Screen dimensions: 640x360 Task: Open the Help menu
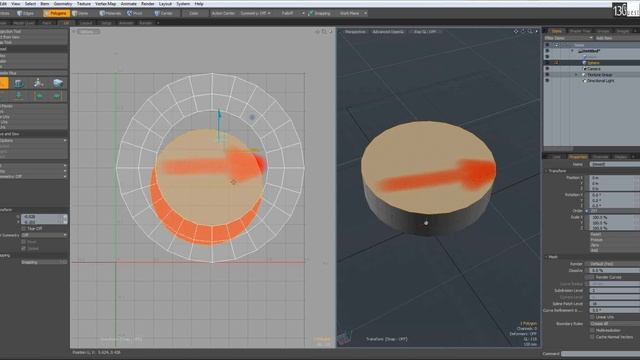click(199, 4)
